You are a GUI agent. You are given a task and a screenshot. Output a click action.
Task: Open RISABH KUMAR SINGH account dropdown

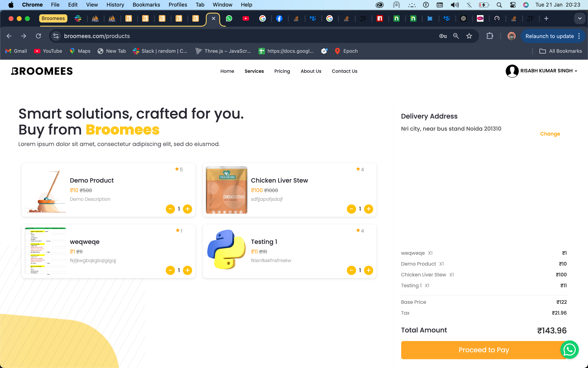click(x=549, y=71)
